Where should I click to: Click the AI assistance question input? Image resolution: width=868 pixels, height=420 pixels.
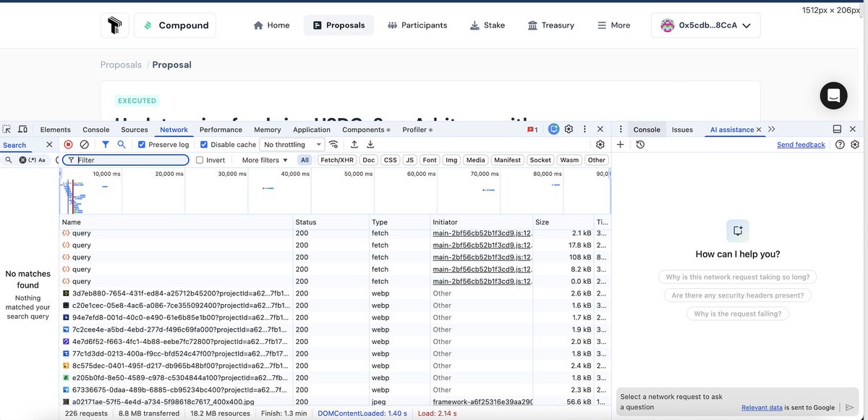click(x=678, y=402)
